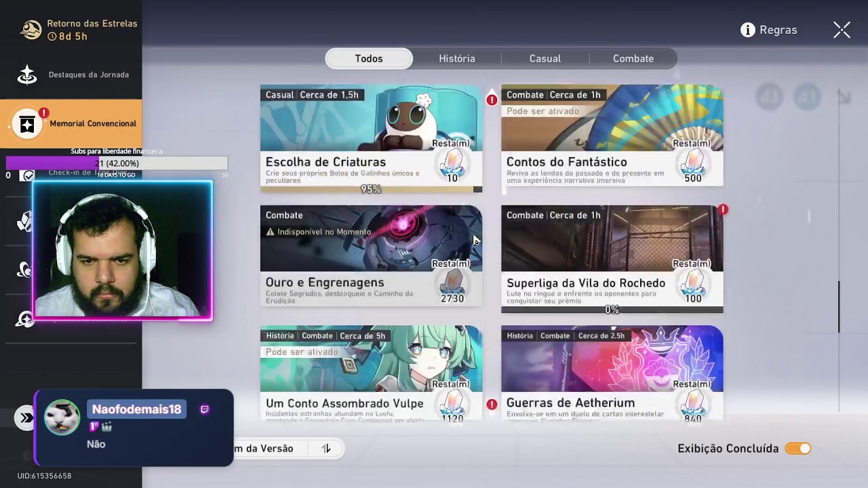This screenshot has height=488, width=868.
Task: Open the version sort dropdown
Action: [x=271, y=449]
